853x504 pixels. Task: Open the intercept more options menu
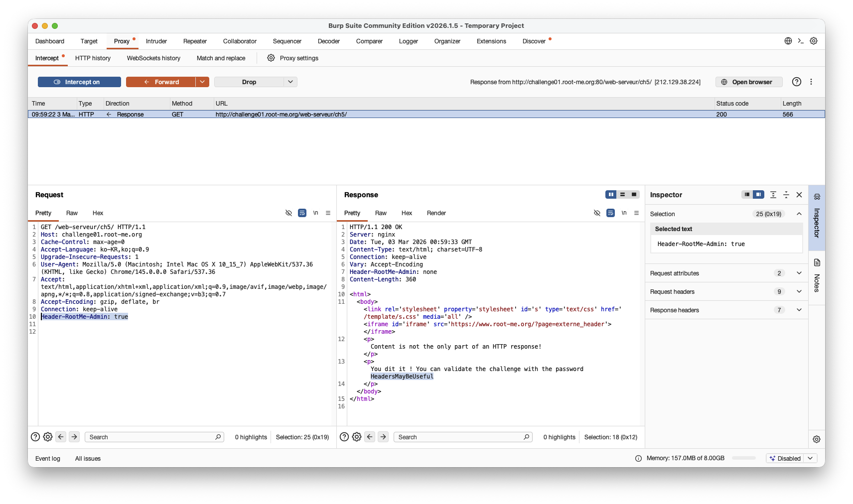[811, 82]
